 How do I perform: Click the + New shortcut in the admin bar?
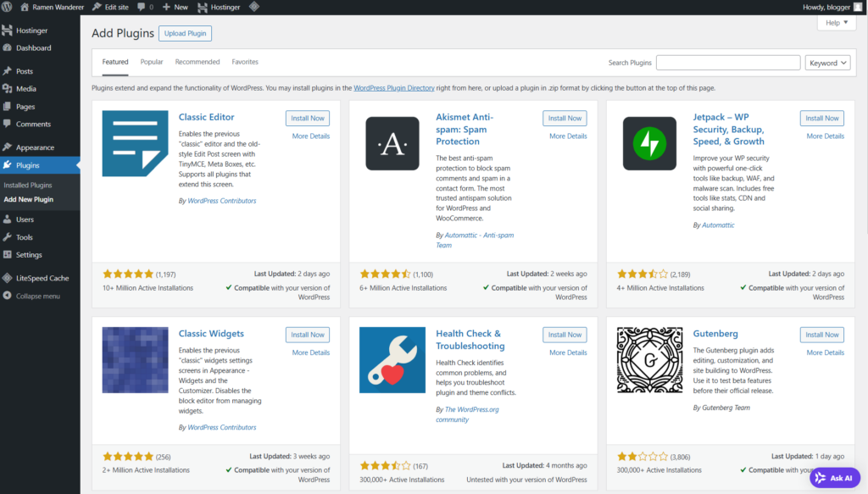pyautogui.click(x=175, y=7)
